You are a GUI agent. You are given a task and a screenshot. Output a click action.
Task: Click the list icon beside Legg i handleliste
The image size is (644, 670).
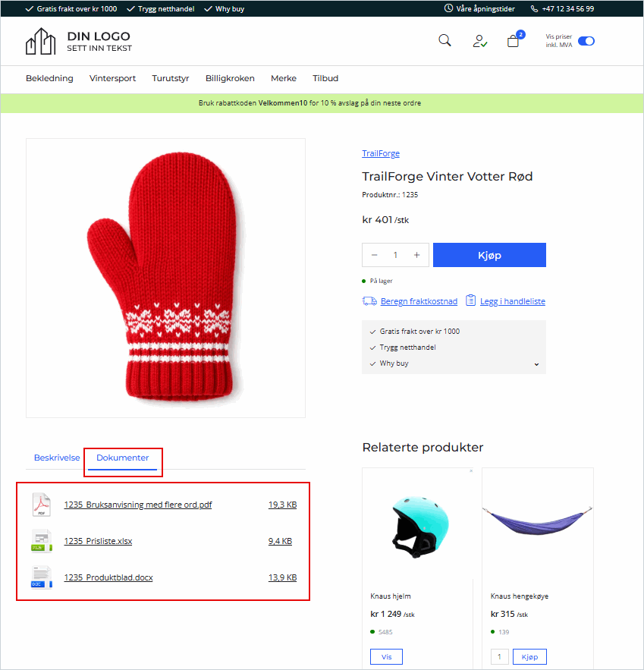tap(470, 300)
